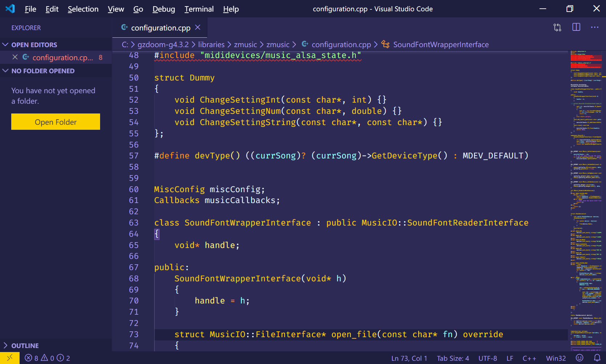Click the remote connection icon bottom left
Viewport: 606px width, 364px height.
(9, 358)
